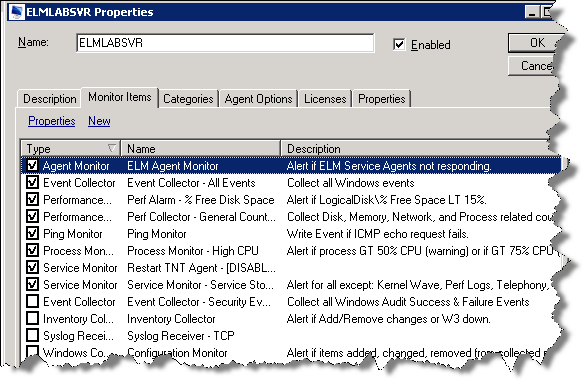This screenshot has height=381, width=583.
Task: Select 'Inventory Collector' name cell
Action: pos(171,319)
